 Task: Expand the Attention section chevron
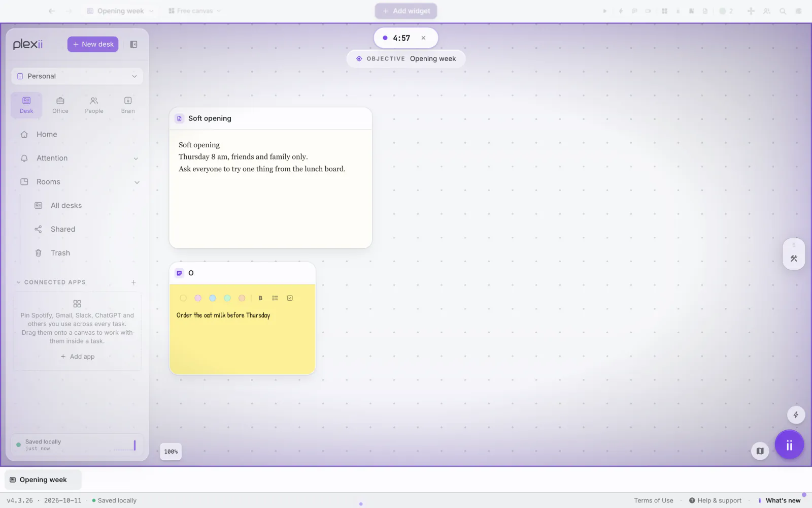pyautogui.click(x=136, y=158)
